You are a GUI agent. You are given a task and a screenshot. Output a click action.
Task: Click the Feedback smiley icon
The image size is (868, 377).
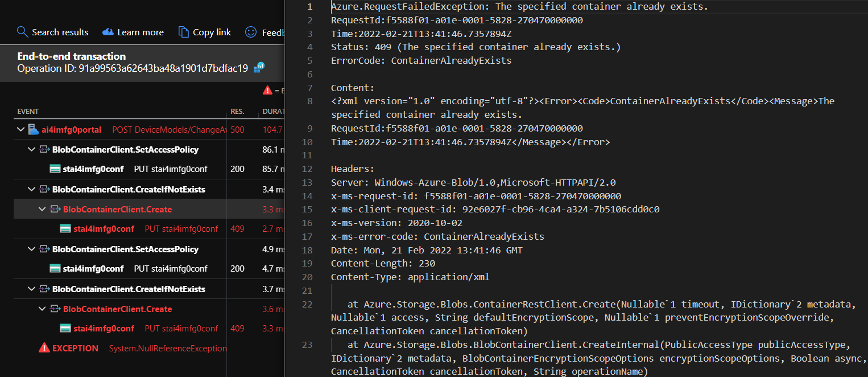click(x=251, y=32)
